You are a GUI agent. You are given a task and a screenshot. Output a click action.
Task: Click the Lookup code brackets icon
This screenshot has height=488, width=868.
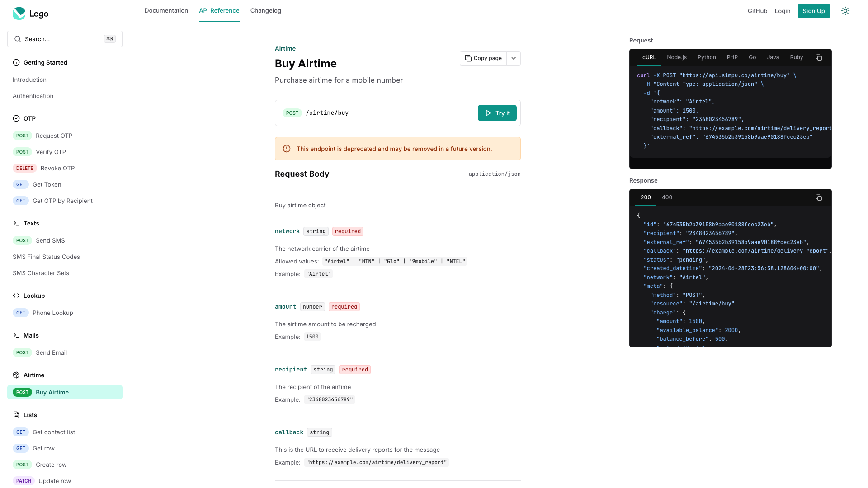point(16,296)
